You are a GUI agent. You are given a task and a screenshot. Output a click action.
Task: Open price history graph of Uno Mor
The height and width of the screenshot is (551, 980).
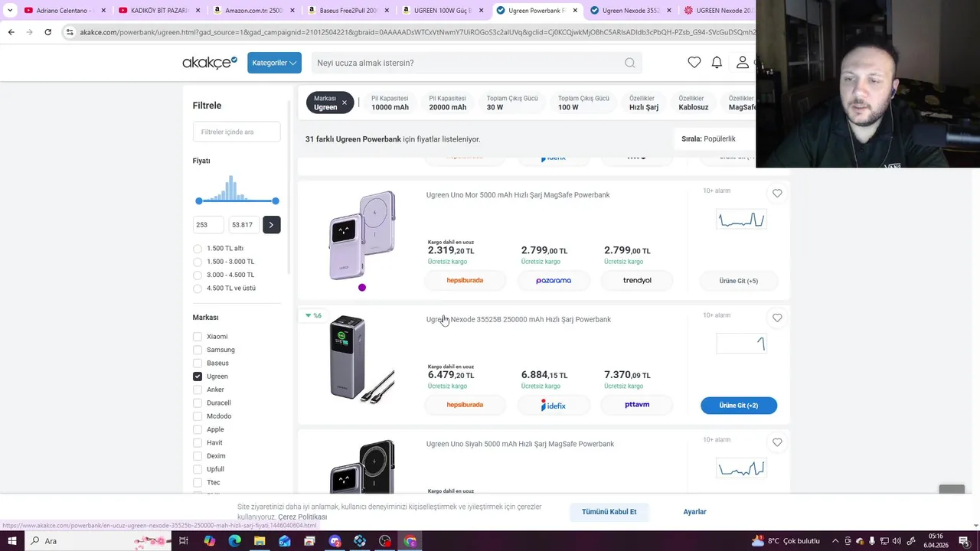[x=740, y=220]
